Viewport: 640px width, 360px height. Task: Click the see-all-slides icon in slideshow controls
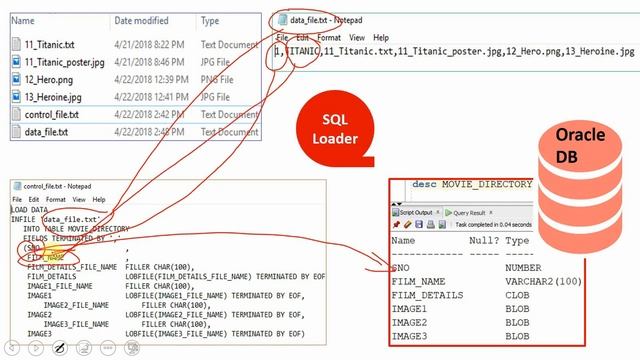coord(84,348)
